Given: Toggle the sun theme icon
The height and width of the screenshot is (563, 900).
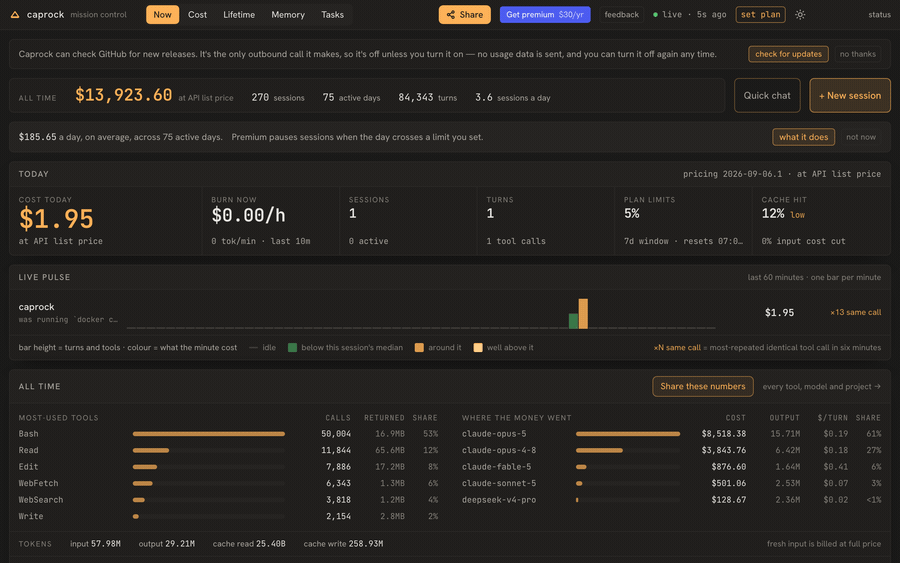Looking at the screenshot, I should (800, 15).
